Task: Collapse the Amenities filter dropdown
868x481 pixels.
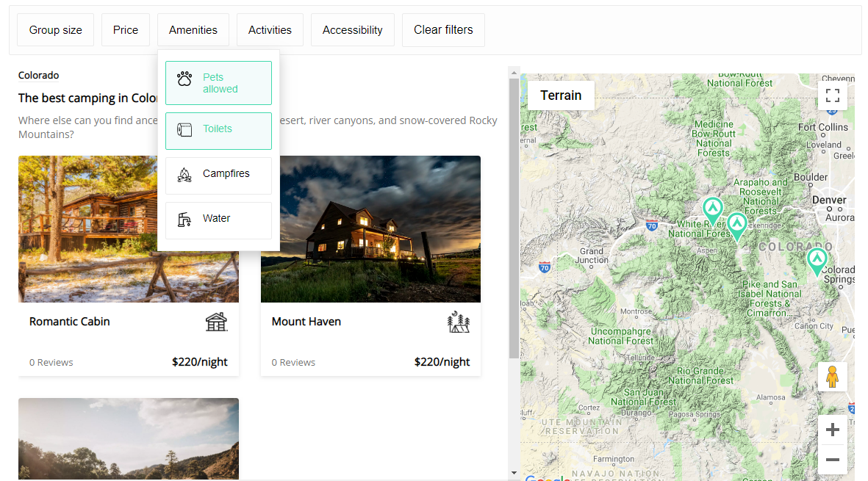Action: point(193,30)
